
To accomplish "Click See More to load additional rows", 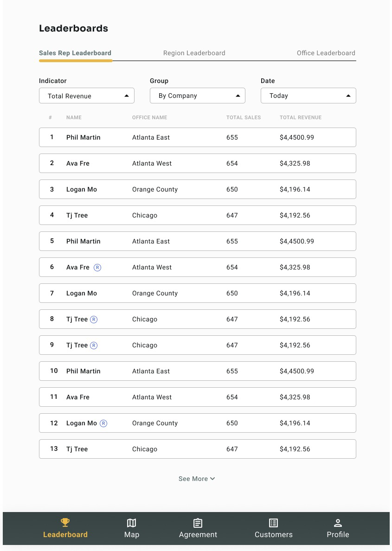I will click(x=197, y=479).
